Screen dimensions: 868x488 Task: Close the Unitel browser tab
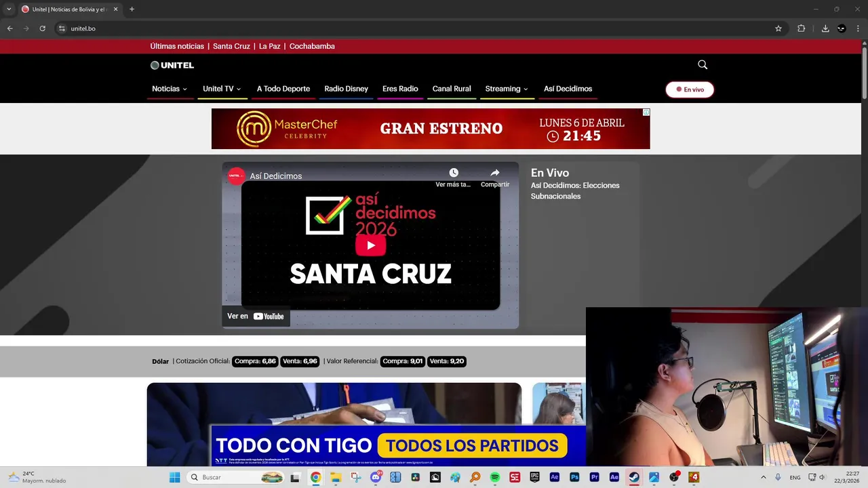pos(115,9)
